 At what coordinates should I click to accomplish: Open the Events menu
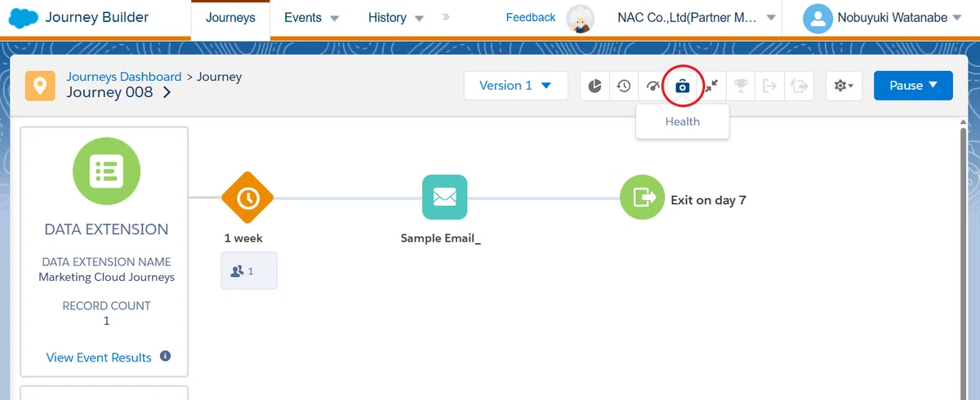tap(311, 18)
